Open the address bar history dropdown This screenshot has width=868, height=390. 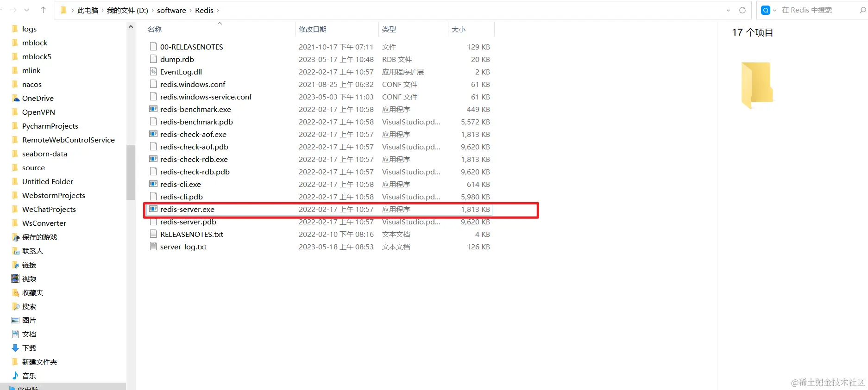(x=728, y=10)
